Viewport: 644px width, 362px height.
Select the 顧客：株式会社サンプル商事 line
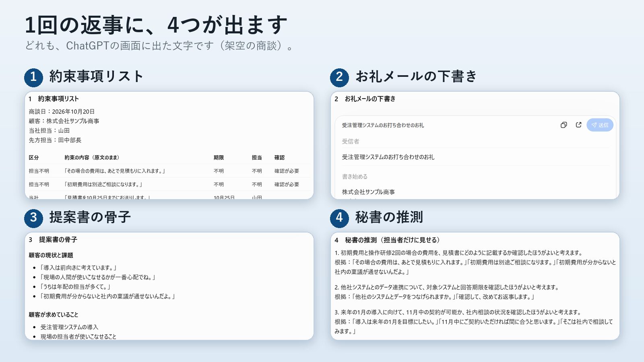(x=64, y=121)
